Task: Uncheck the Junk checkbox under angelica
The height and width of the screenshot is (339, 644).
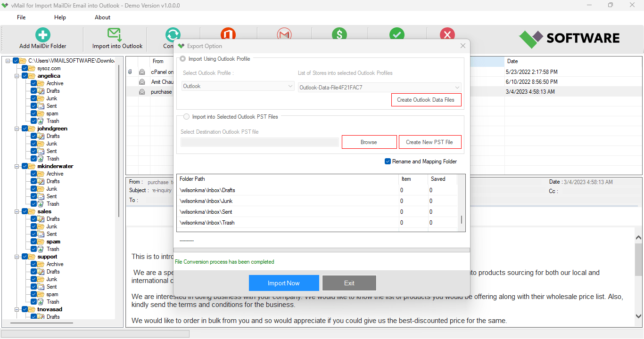Action: point(34,98)
